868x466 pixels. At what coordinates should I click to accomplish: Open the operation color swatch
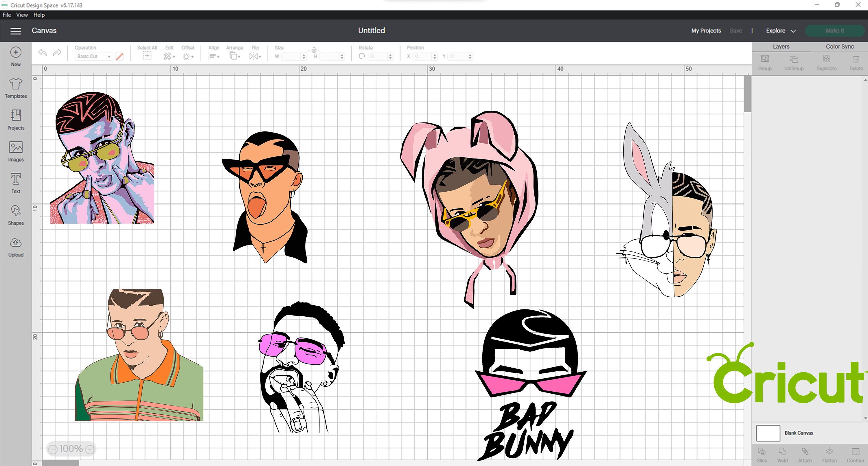(119, 56)
